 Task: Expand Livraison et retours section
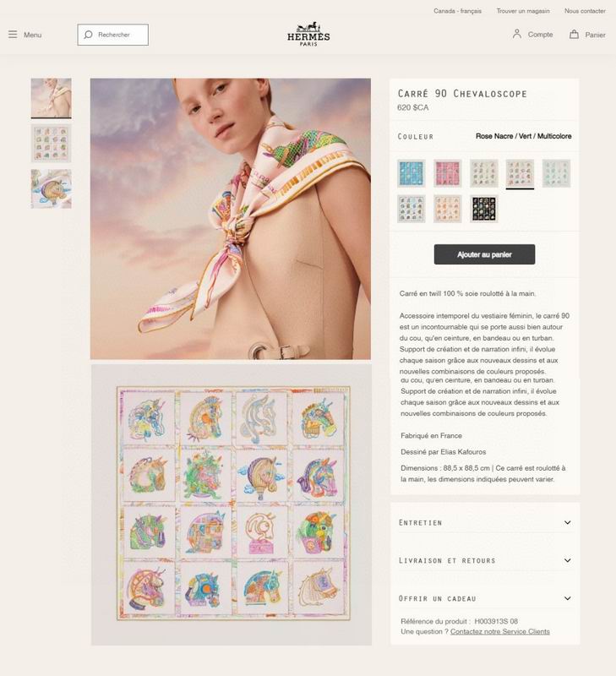pyautogui.click(x=485, y=560)
